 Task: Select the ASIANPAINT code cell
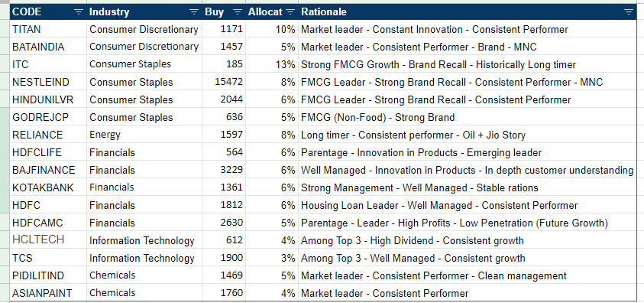[x=48, y=293]
